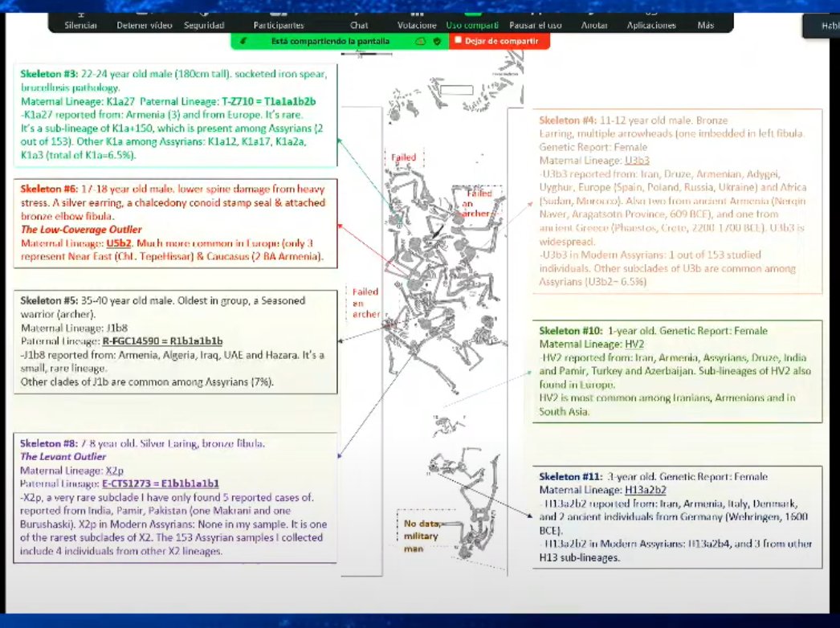Click the 'T-Z710 = T1a1a1b2b' paternal lineage text
Viewport: 840px width, 628px height.
(x=269, y=101)
